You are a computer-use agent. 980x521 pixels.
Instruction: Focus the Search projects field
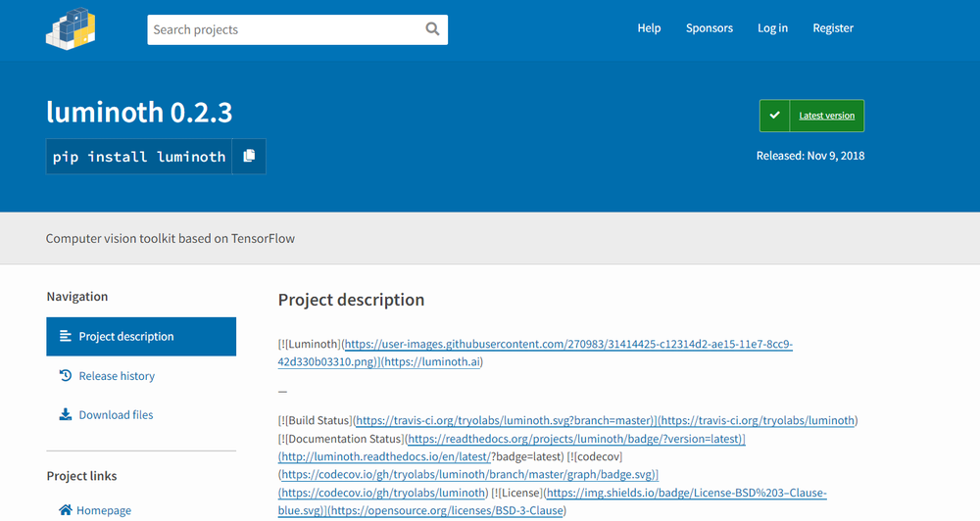pos(298,29)
